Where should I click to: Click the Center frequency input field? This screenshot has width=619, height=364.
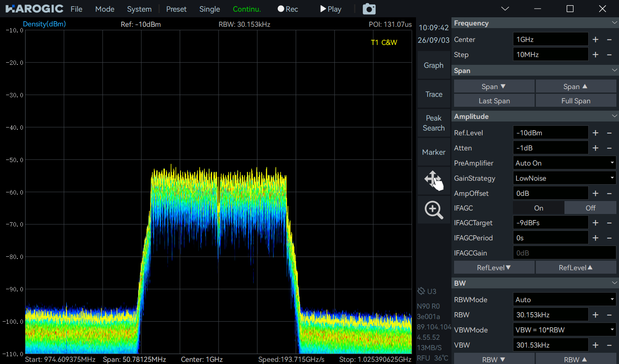pos(551,39)
